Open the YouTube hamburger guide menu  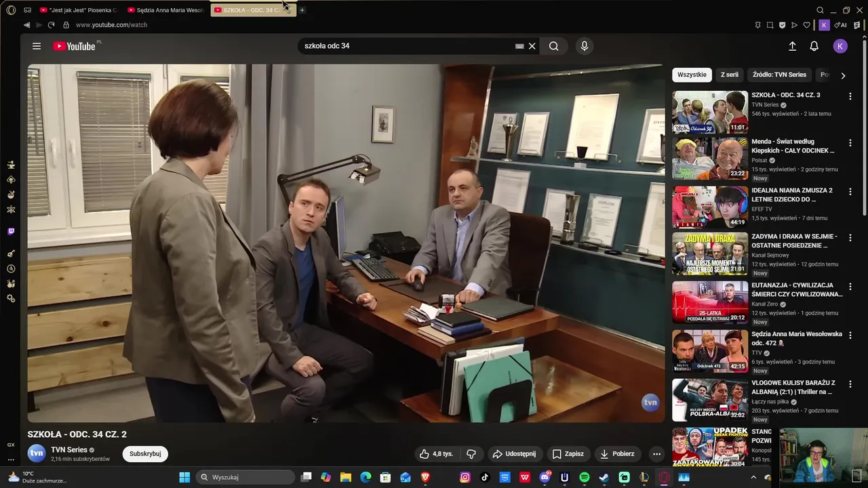click(37, 46)
